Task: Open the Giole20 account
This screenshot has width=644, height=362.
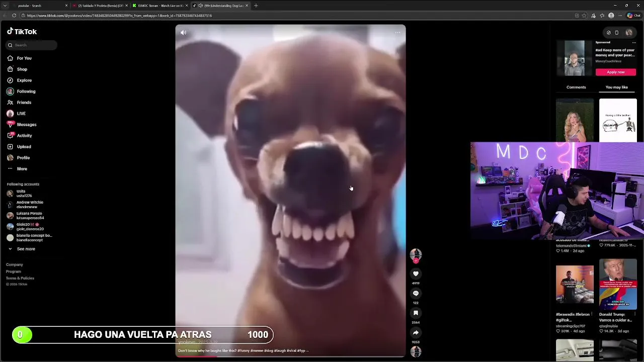Action: tap(25, 227)
